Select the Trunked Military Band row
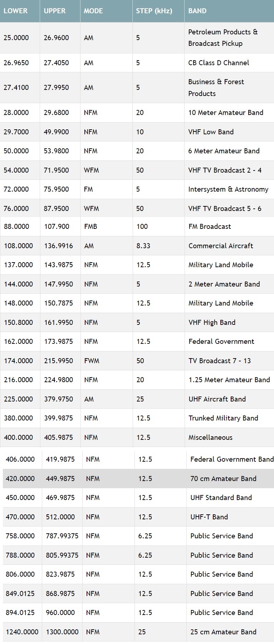Viewport: 274px width, 644px height. [137, 418]
